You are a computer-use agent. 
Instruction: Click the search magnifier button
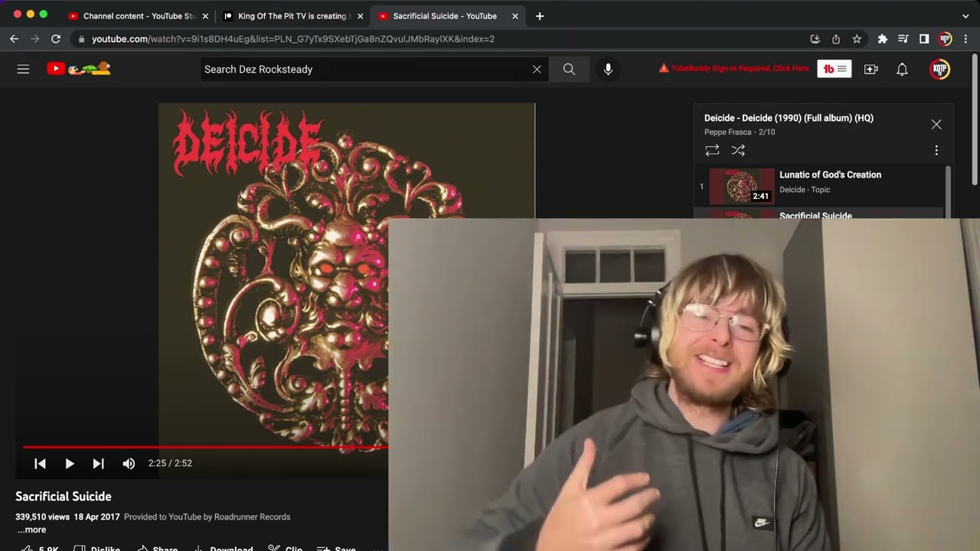tap(569, 69)
